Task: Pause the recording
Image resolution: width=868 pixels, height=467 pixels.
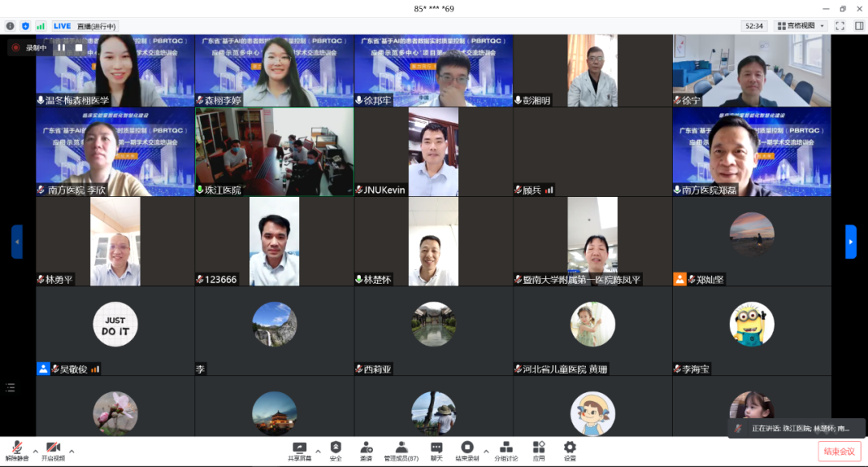Action: 61,47
